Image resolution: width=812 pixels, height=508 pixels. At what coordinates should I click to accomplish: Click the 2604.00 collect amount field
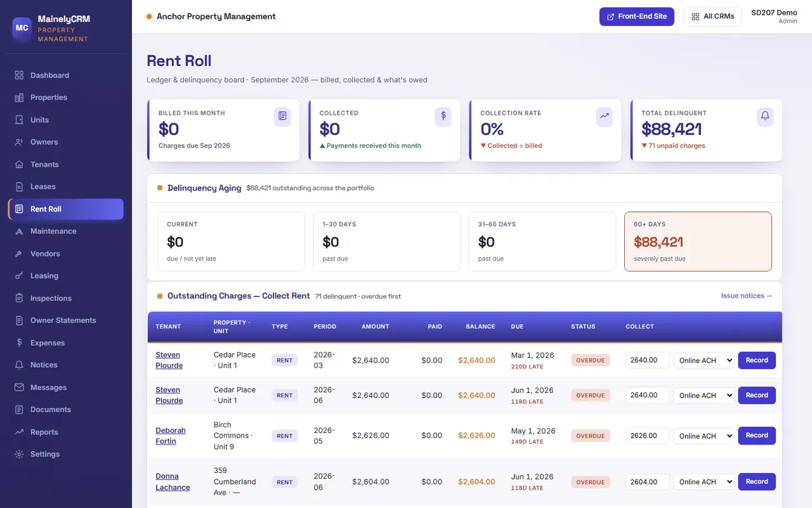[x=648, y=481]
